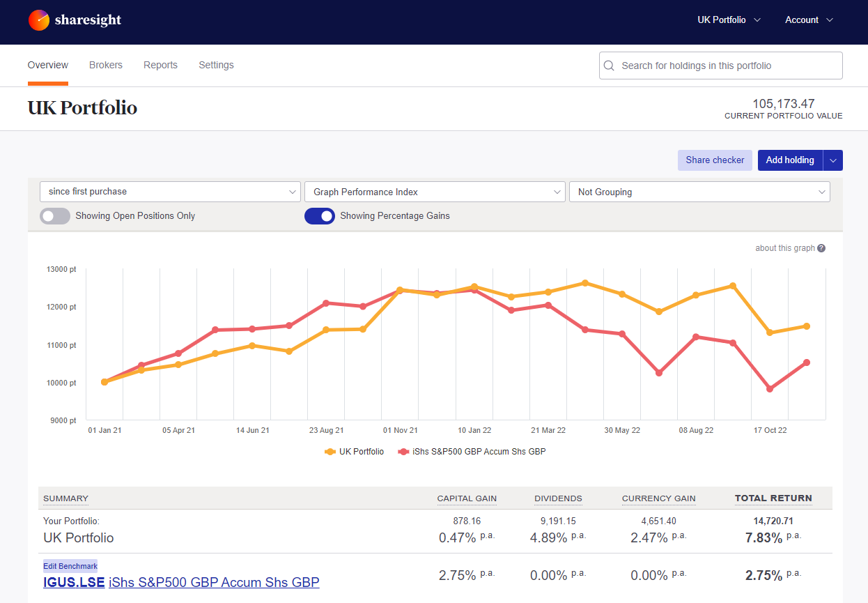The image size is (868, 603).
Task: Expand the Account menu
Action: click(809, 20)
